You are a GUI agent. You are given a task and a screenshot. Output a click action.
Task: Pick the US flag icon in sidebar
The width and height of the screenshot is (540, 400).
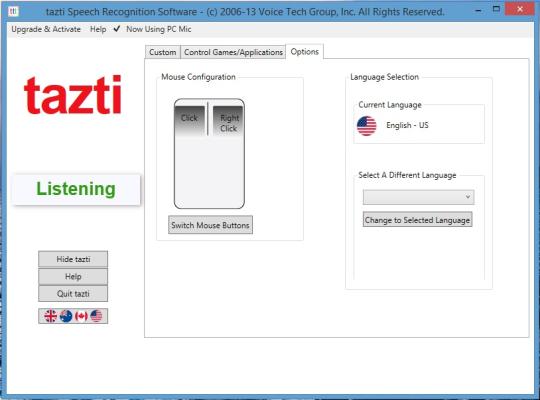point(96,316)
